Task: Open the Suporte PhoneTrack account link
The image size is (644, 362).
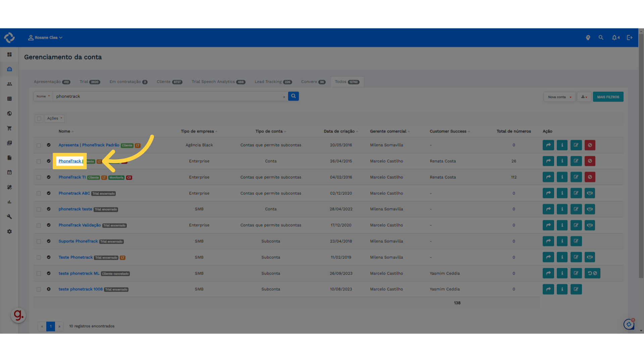Action: (78, 241)
